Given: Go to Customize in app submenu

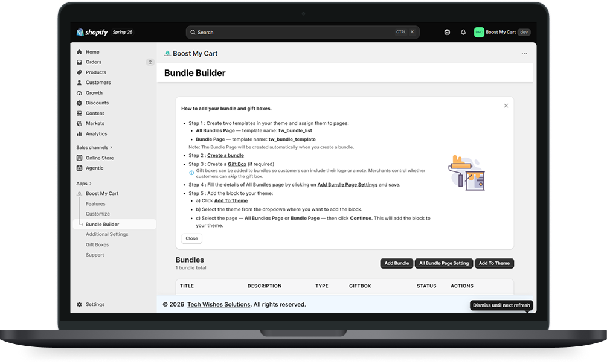Looking at the screenshot, I should pos(98,214).
